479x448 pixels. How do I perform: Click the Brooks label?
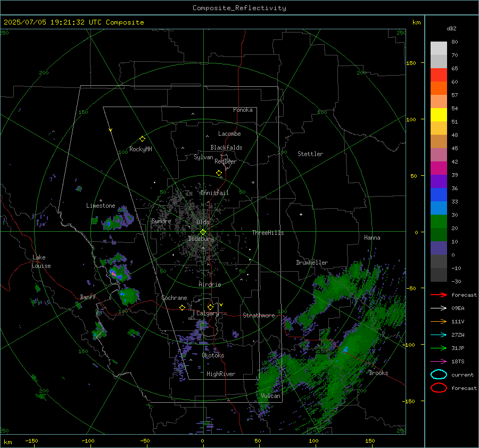click(378, 373)
